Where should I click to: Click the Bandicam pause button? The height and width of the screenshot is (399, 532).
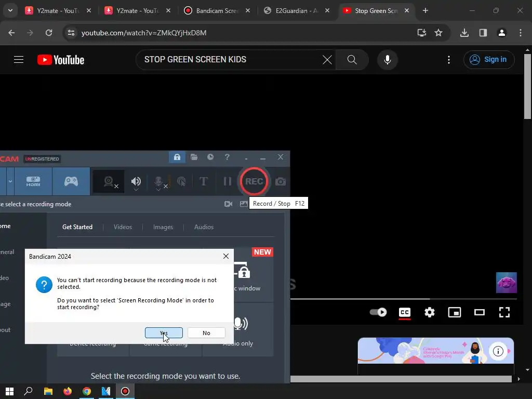click(x=228, y=181)
